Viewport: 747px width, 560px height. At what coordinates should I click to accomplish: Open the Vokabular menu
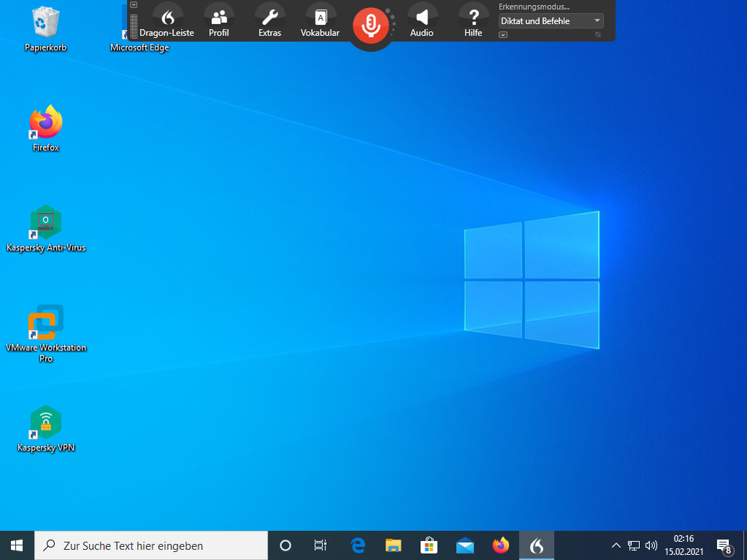pos(320,20)
